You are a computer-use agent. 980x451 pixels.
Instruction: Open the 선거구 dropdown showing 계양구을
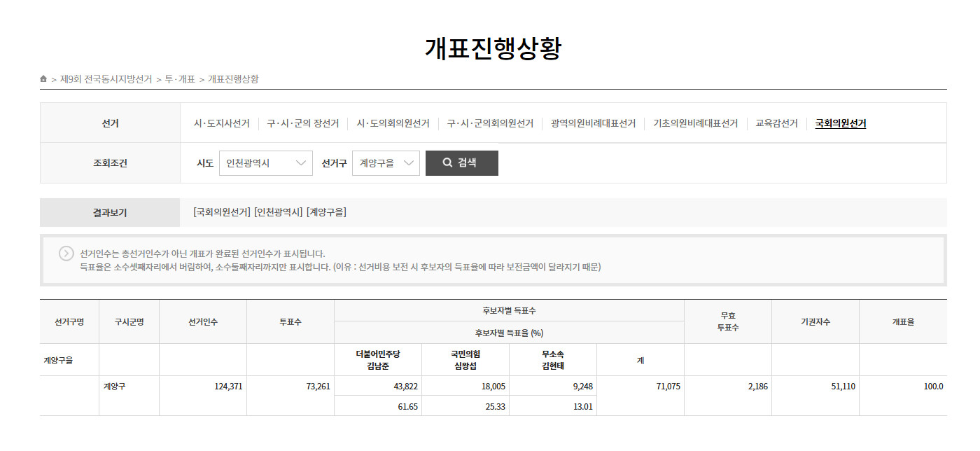point(386,162)
